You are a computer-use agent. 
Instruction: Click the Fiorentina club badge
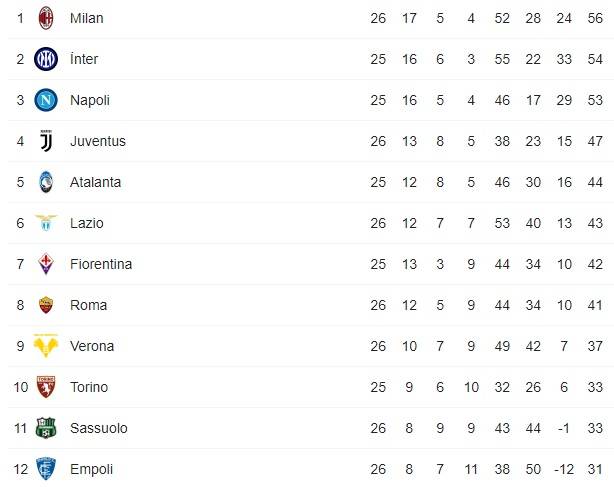pos(46,264)
